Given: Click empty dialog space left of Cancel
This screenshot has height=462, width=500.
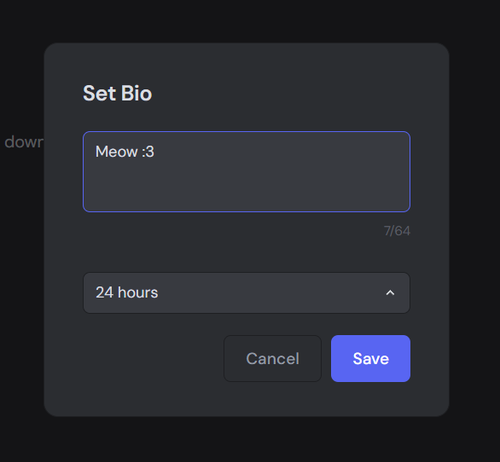Looking at the screenshot, I should pyautogui.click(x=150, y=358).
